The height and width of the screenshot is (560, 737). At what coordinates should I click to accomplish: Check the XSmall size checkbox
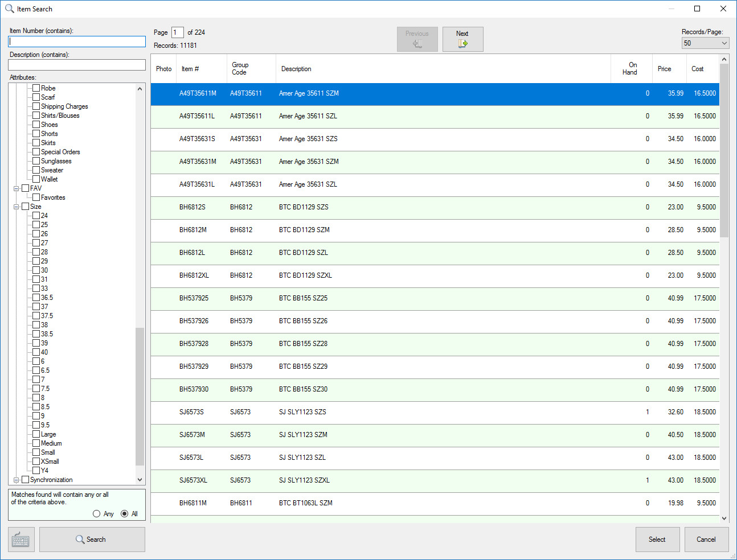[36, 462]
